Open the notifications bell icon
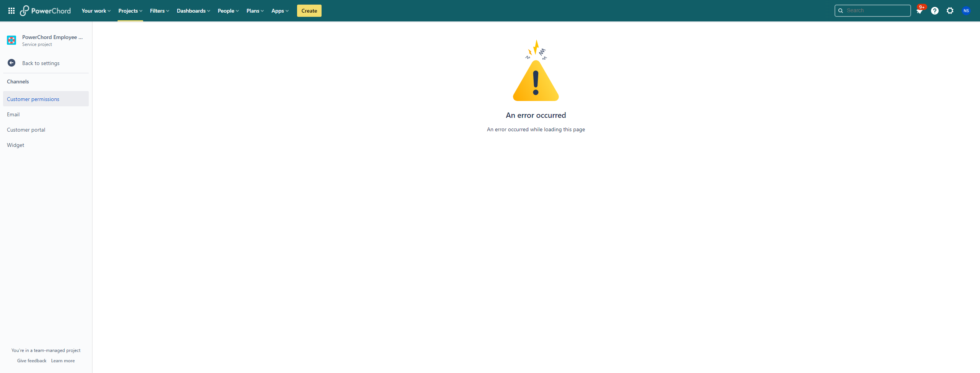 [x=920, y=11]
